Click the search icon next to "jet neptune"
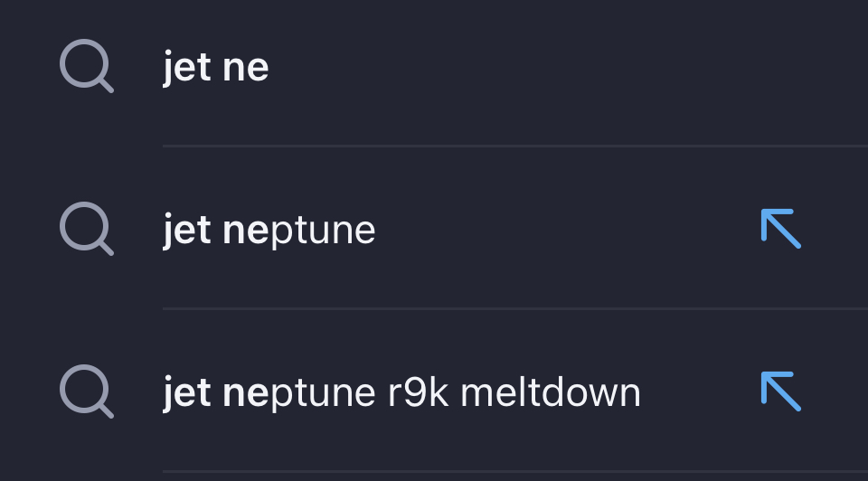The height and width of the screenshot is (481, 868). coord(87,229)
